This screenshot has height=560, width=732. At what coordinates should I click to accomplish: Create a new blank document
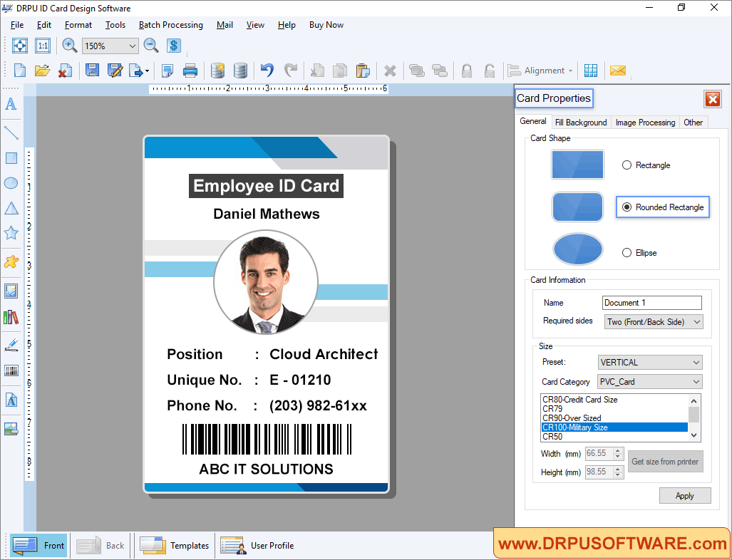[x=20, y=71]
